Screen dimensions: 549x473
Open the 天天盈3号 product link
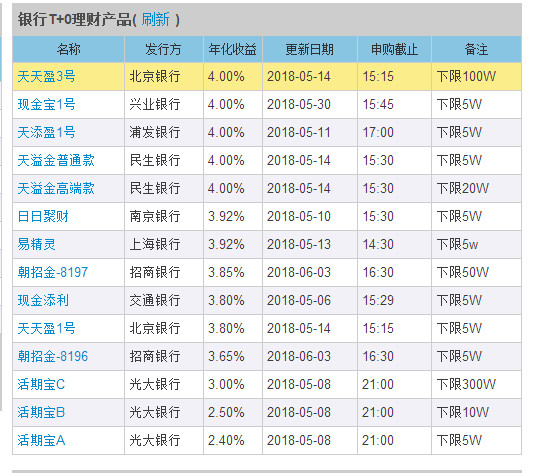point(46,76)
